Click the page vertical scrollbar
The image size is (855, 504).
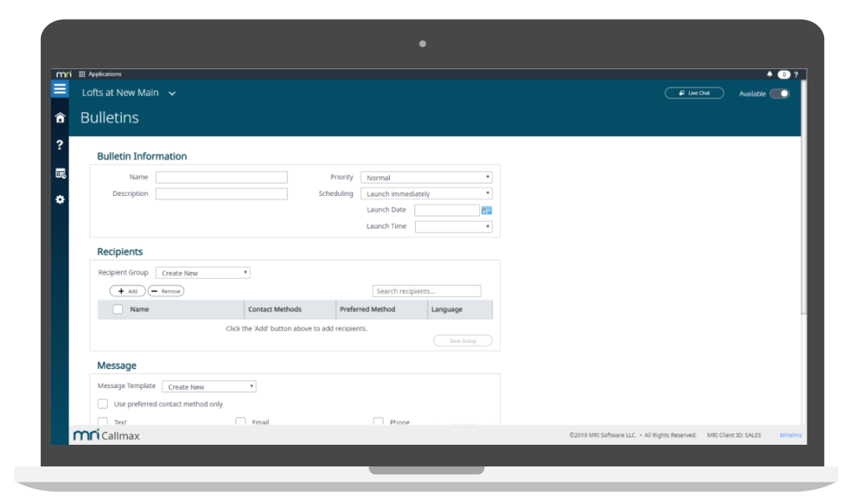click(x=803, y=197)
